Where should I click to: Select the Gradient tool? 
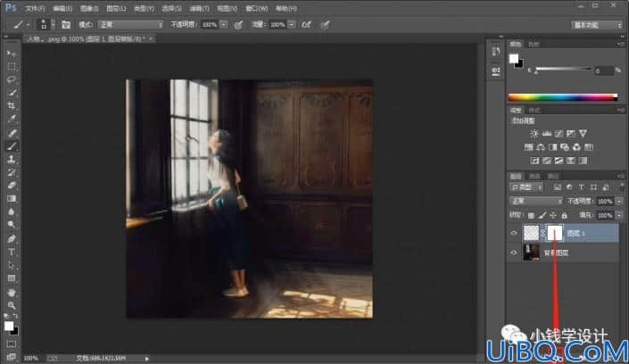(12, 198)
